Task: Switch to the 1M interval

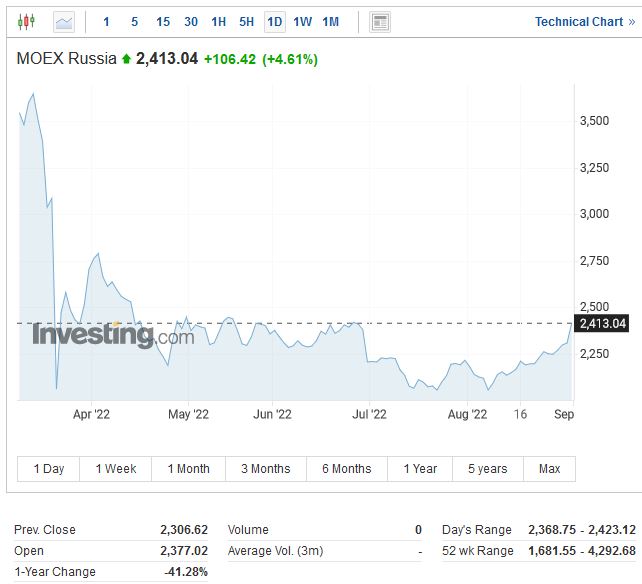Action: coord(331,21)
